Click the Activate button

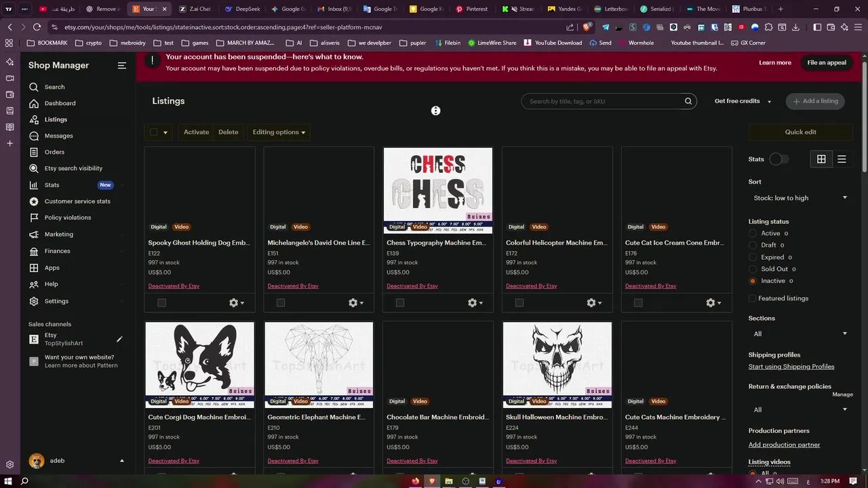tap(196, 132)
